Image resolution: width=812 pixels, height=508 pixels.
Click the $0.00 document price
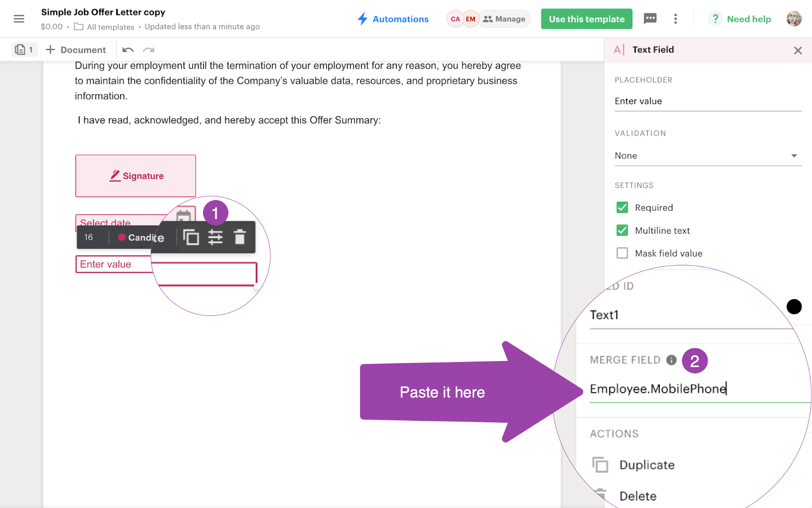tap(52, 26)
